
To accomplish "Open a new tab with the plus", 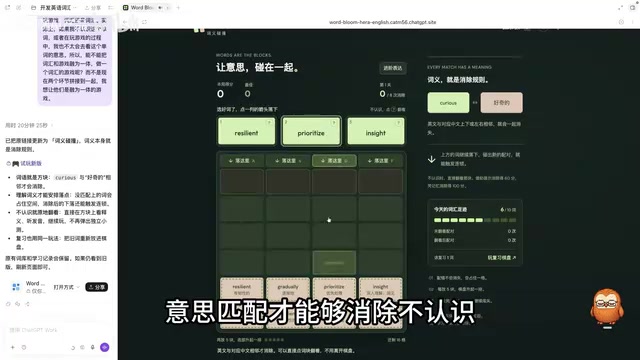I will pyautogui.click(x=178, y=7).
